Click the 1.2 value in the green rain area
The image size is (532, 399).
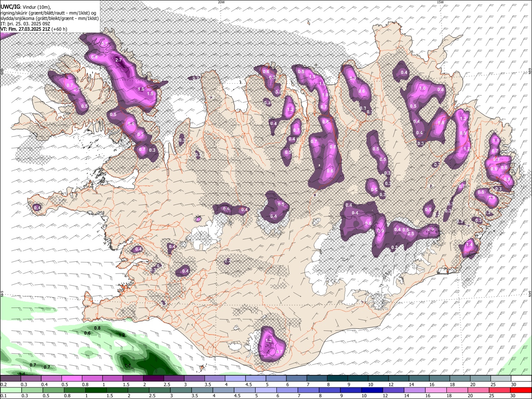[x=122, y=335]
